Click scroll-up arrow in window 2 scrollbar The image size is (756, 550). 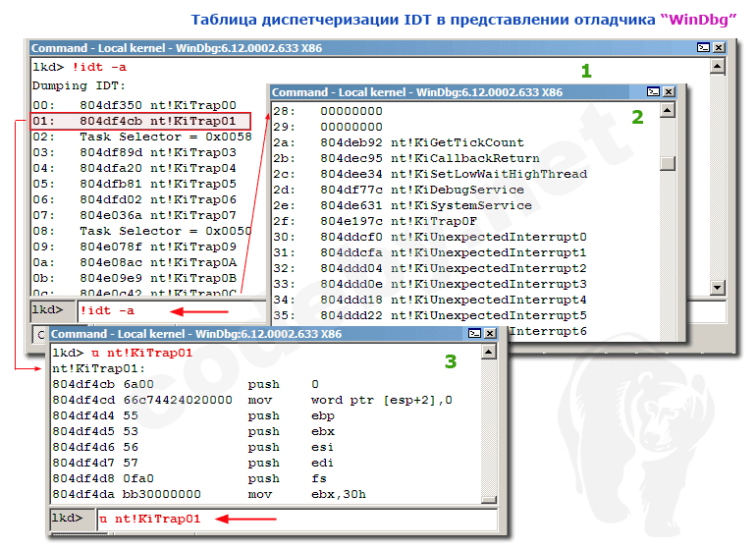(668, 110)
